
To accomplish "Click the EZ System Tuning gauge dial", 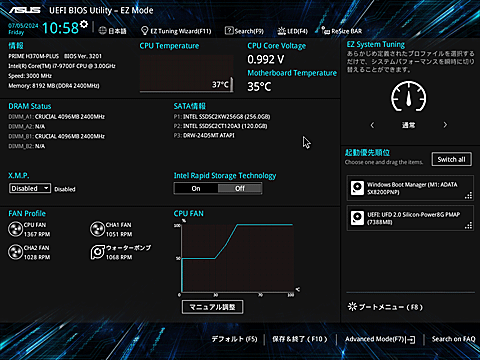I will click(x=408, y=96).
